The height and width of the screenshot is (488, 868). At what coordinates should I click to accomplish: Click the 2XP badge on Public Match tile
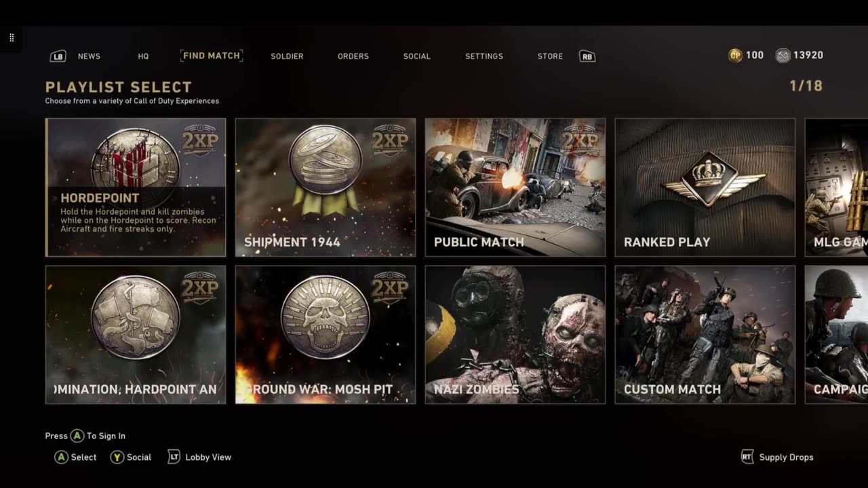pos(579,140)
